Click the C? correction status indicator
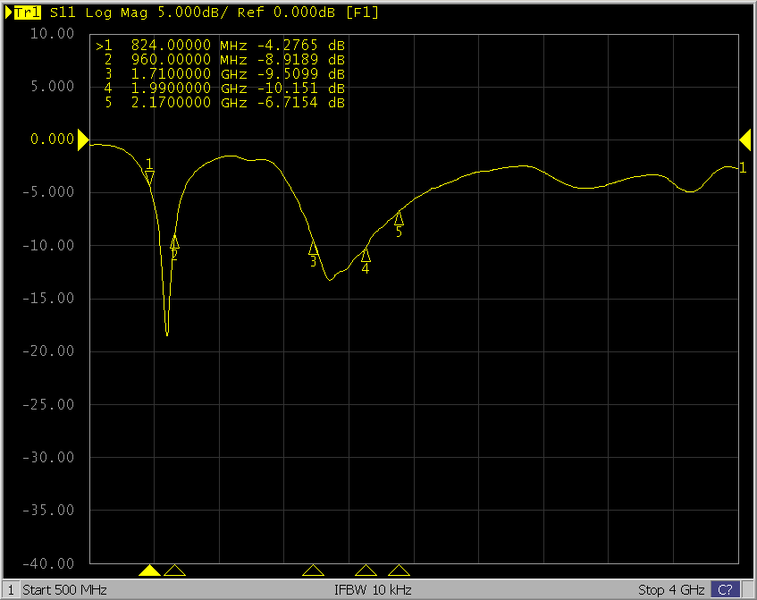This screenshot has height=600, width=757. pyautogui.click(x=725, y=589)
